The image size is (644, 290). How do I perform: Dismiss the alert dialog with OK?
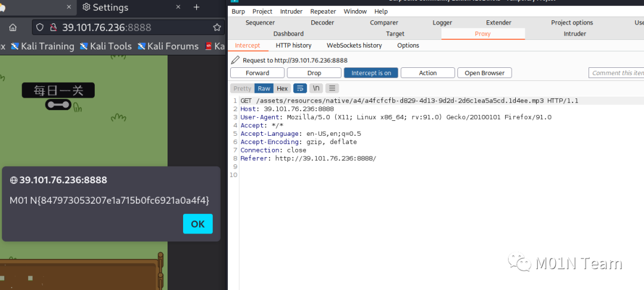coord(197,223)
